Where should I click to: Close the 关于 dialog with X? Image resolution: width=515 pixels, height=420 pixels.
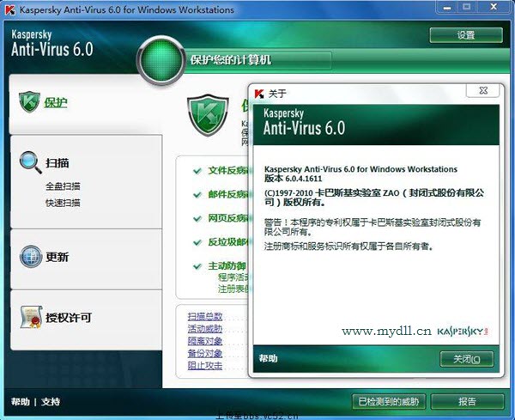pos(482,90)
